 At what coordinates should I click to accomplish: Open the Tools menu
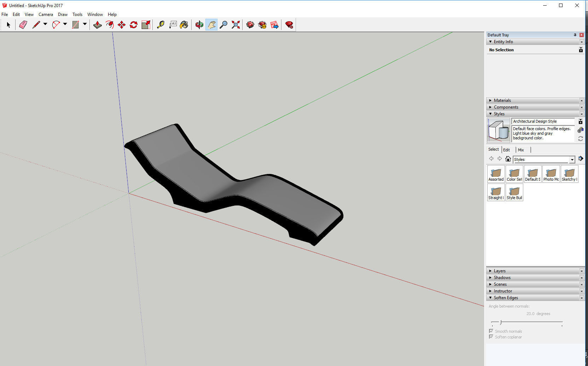77,14
